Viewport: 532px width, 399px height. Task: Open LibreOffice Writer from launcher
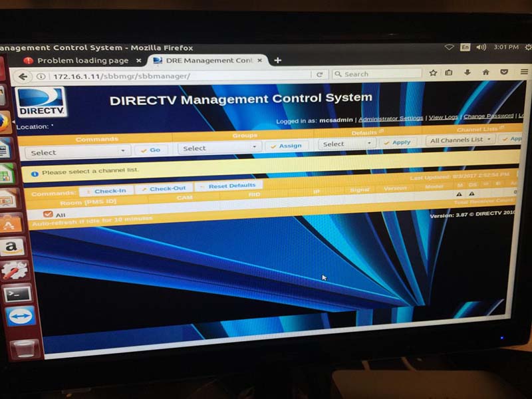pyautogui.click(x=5, y=149)
